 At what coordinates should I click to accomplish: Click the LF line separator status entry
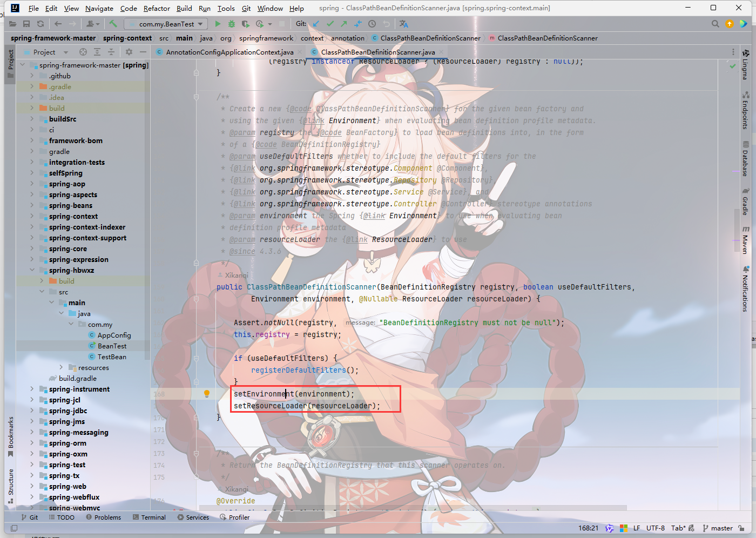click(x=637, y=528)
